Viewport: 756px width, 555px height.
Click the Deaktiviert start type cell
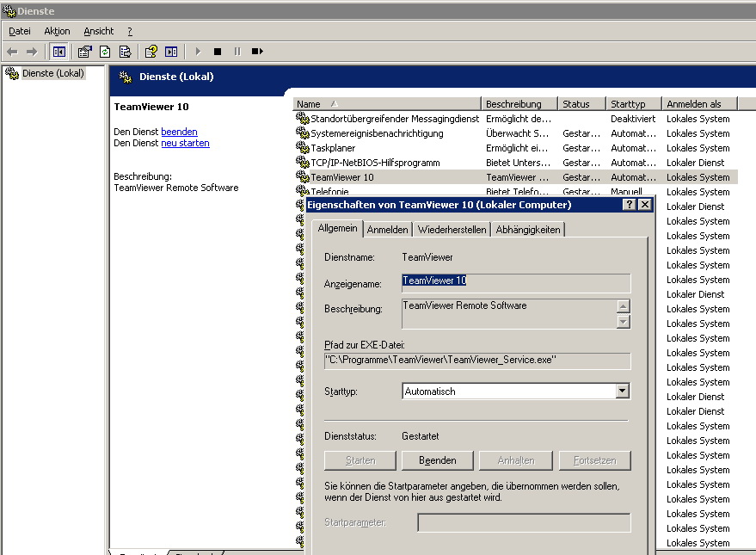[x=632, y=119]
